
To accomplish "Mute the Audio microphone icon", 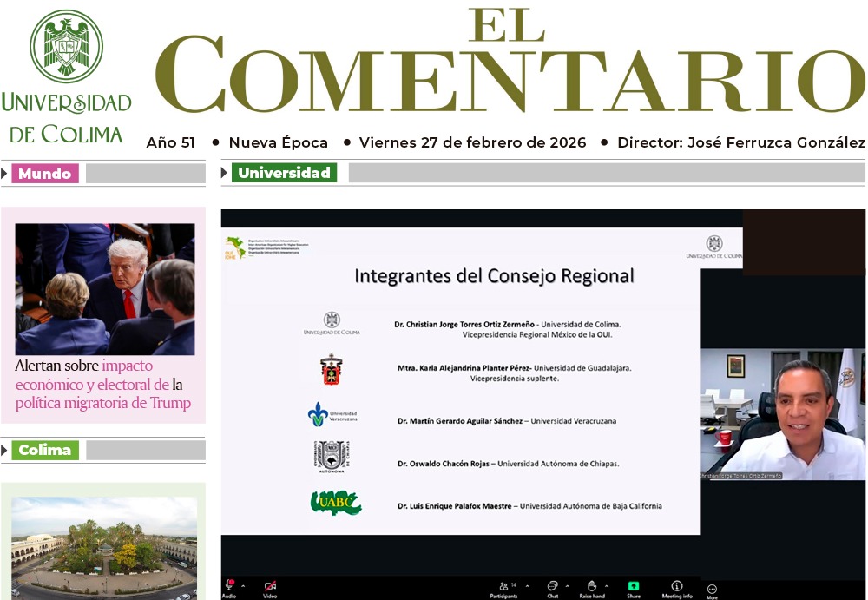I will [229, 586].
